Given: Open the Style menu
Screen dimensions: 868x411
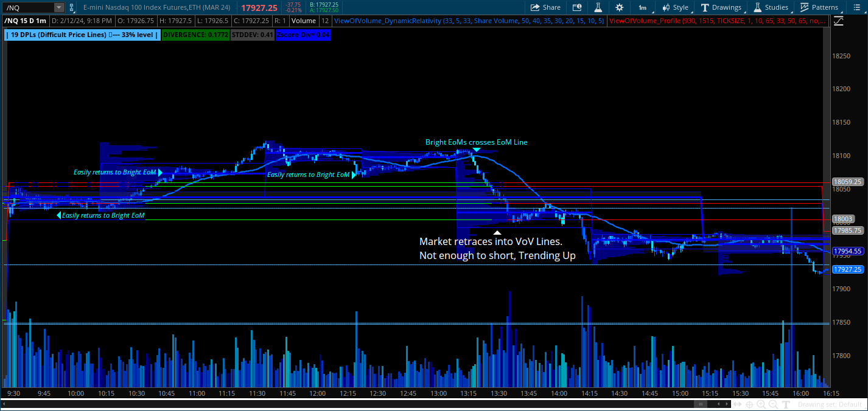Looking at the screenshot, I should (675, 7).
